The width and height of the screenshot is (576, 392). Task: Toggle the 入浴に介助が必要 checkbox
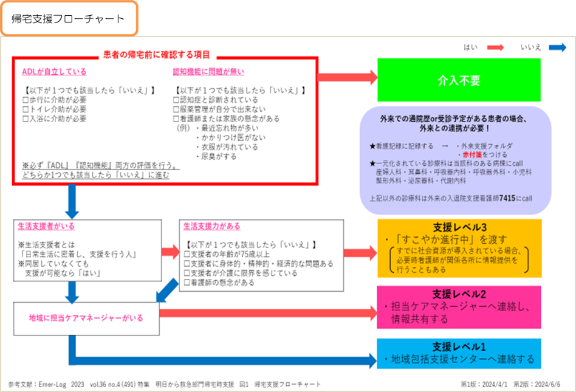click(x=26, y=119)
